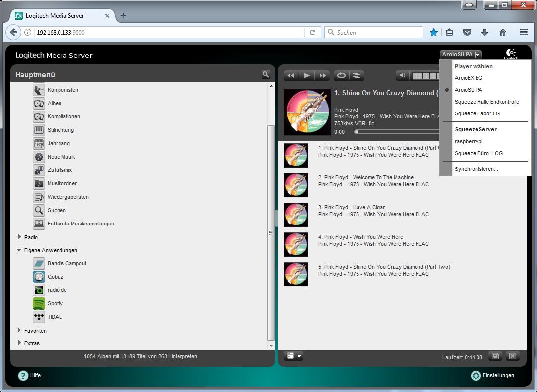Click the Pink Floyd artist link
Viewport: 537px width, 392px height.
coord(346,110)
